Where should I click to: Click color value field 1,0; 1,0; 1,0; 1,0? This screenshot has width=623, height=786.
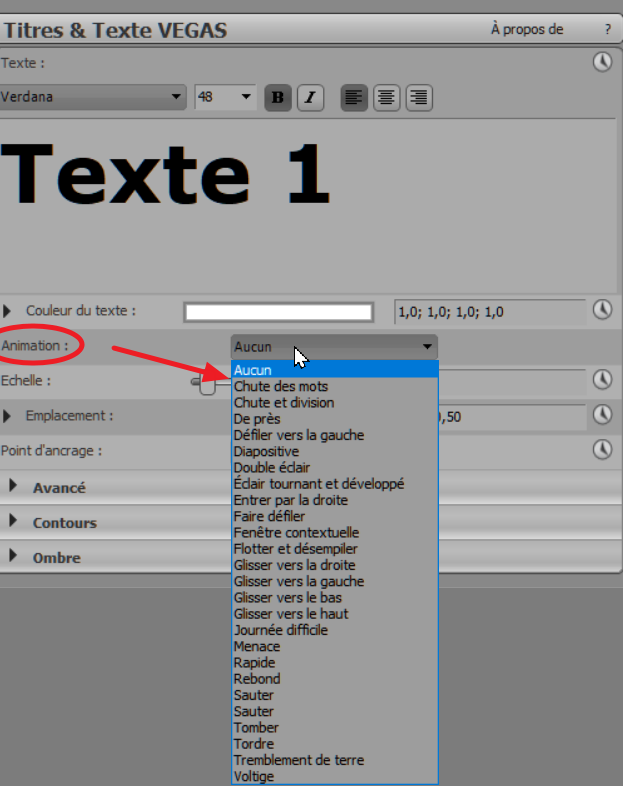(x=490, y=312)
